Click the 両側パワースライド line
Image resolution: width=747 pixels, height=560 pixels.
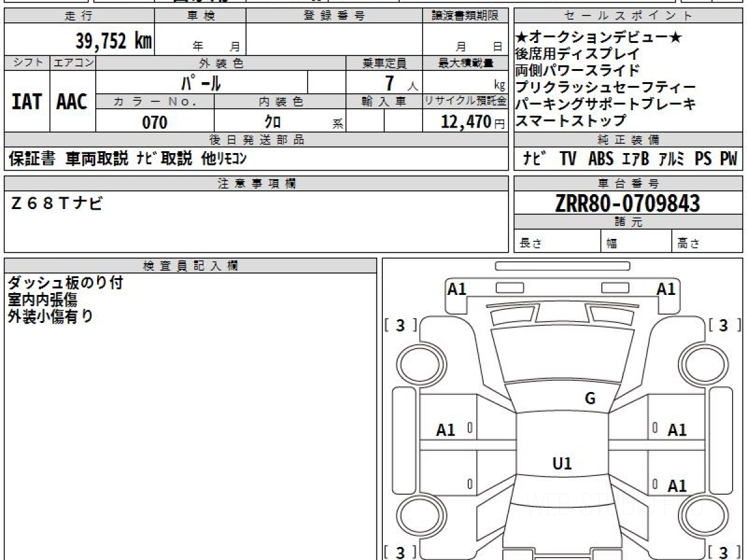tap(578, 70)
